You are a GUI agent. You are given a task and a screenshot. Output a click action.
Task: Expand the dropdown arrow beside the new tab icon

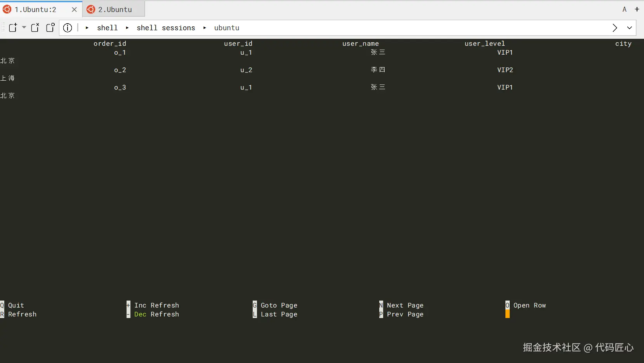click(24, 27)
